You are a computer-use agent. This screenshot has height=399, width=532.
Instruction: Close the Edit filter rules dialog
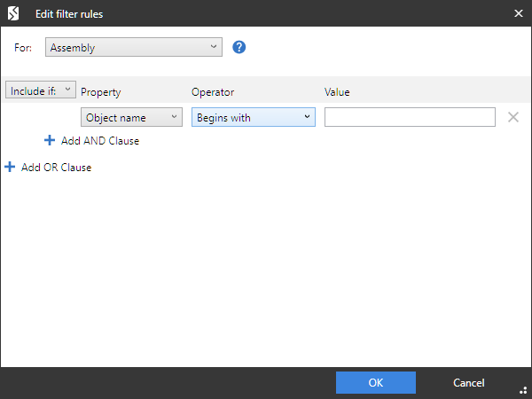tap(518, 13)
